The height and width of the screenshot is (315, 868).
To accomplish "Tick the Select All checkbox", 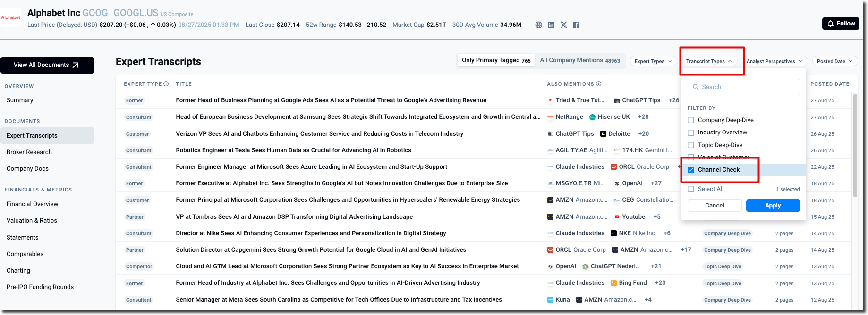I will point(691,189).
